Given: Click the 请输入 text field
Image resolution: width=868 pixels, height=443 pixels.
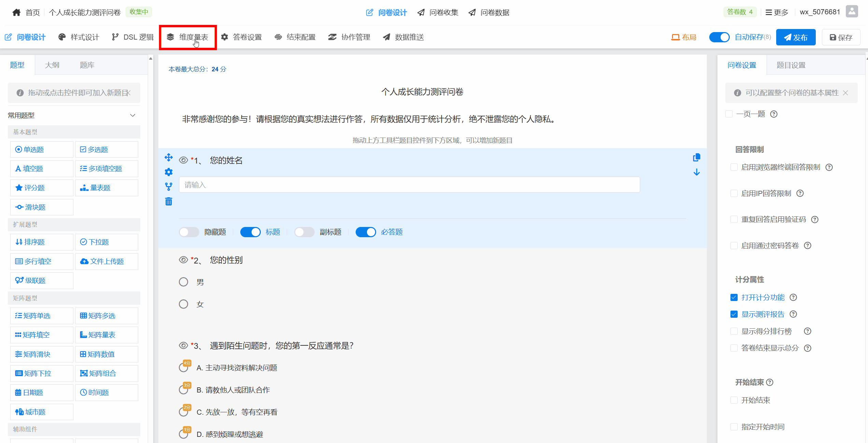Looking at the screenshot, I should [409, 185].
